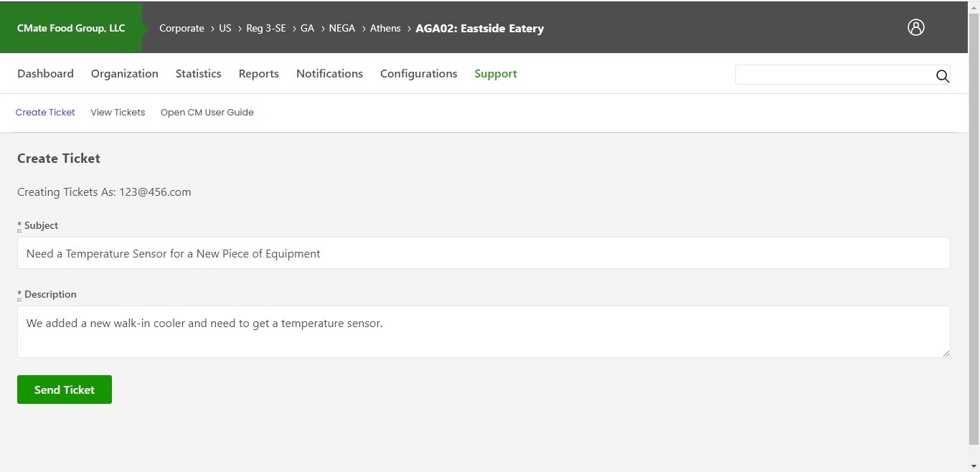Open the Organization menu
This screenshot has width=980, height=472.
point(124,73)
